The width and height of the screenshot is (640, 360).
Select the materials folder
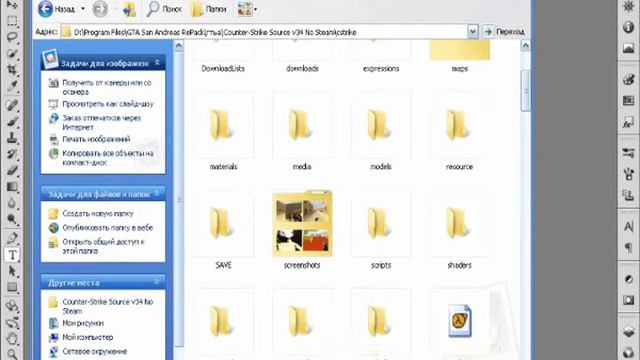pos(223,131)
